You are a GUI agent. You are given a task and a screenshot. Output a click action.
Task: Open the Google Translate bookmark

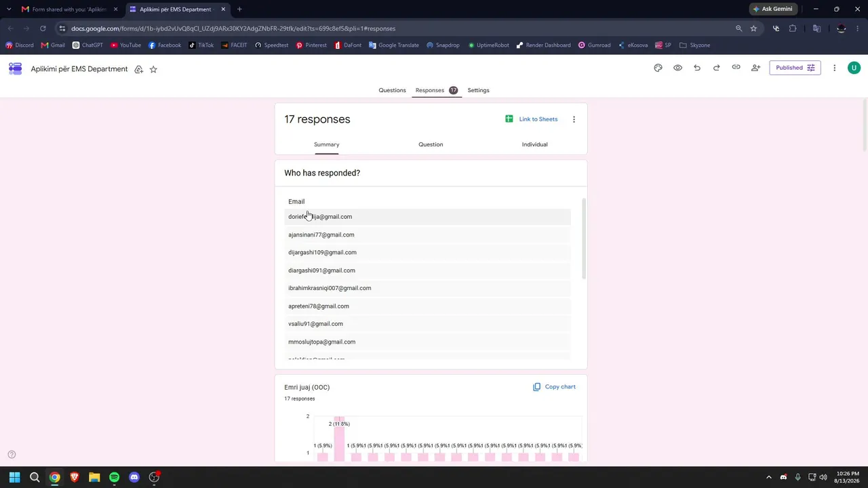[394, 45]
